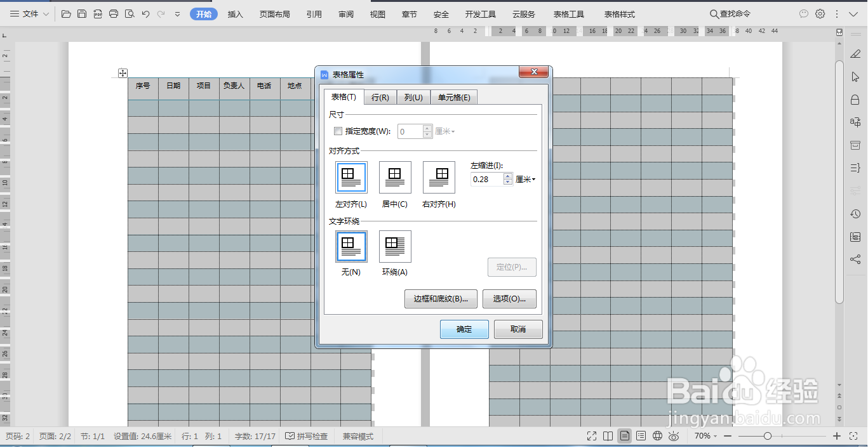Click the archive box icon in sidebar
This screenshot has width=868, height=448.
[855, 145]
